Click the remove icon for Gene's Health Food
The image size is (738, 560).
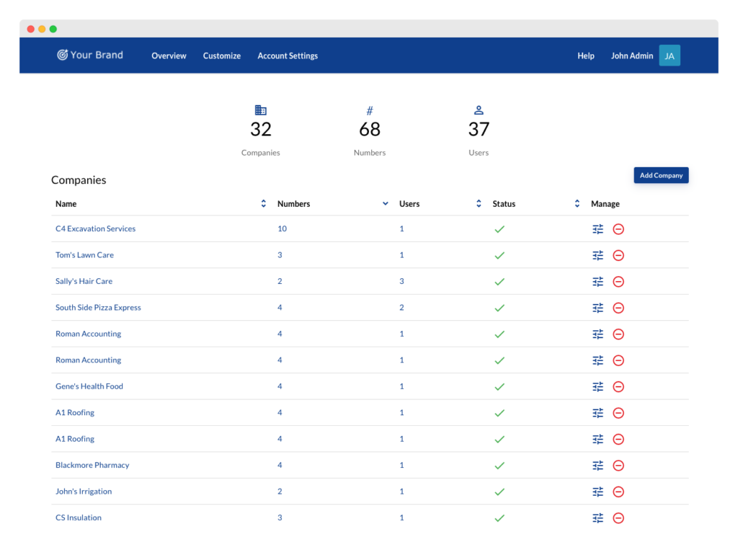618,386
